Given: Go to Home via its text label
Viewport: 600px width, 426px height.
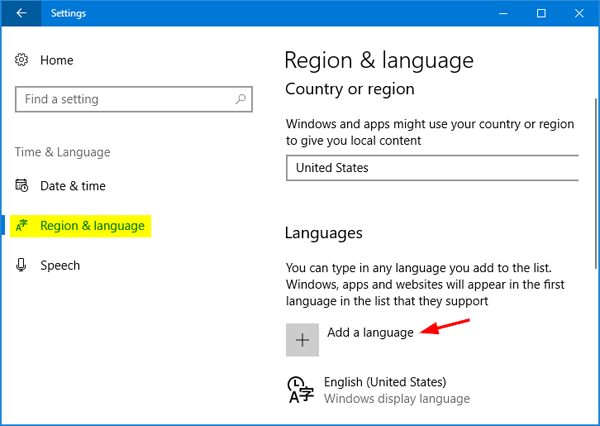Looking at the screenshot, I should point(57,61).
